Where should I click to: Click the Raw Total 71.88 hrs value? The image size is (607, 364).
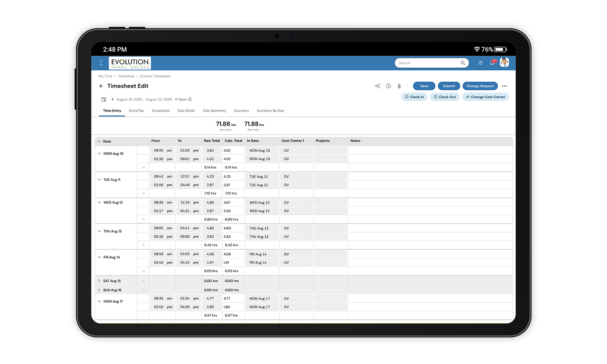(225, 124)
